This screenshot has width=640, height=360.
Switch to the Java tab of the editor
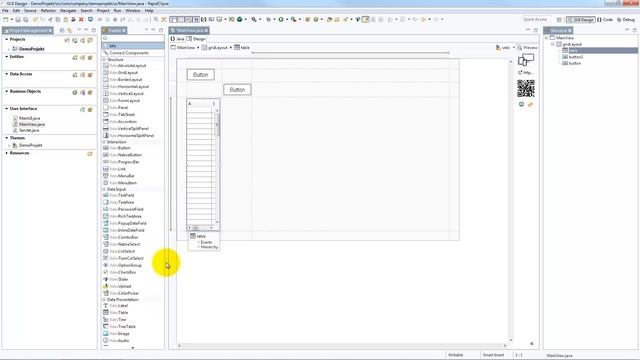point(178,39)
